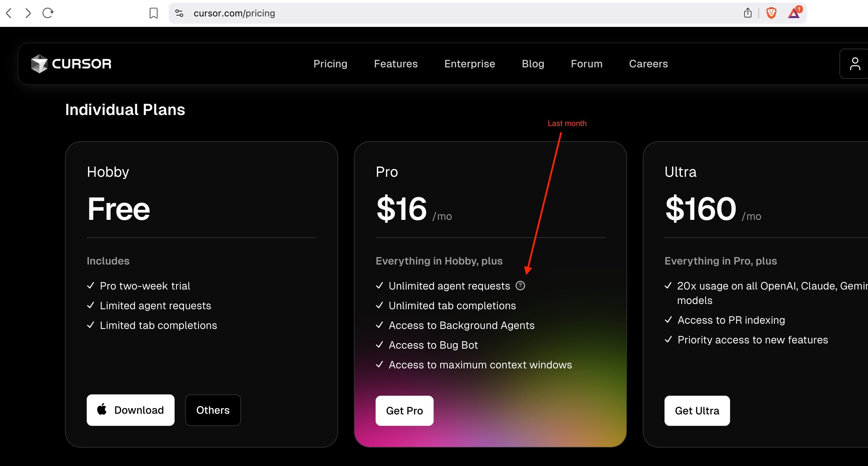Screen dimensions: 868x466
Task: Click the share icon in address bar
Action: click(748, 13)
